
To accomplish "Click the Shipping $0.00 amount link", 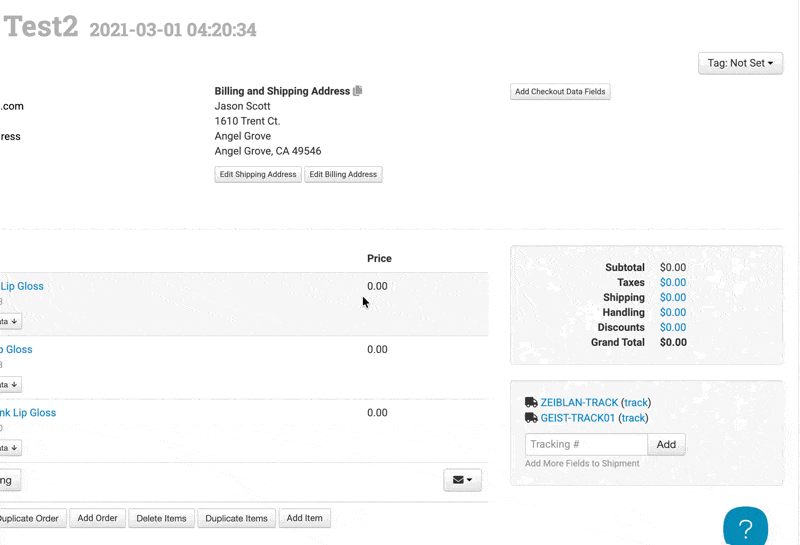I will 673,297.
